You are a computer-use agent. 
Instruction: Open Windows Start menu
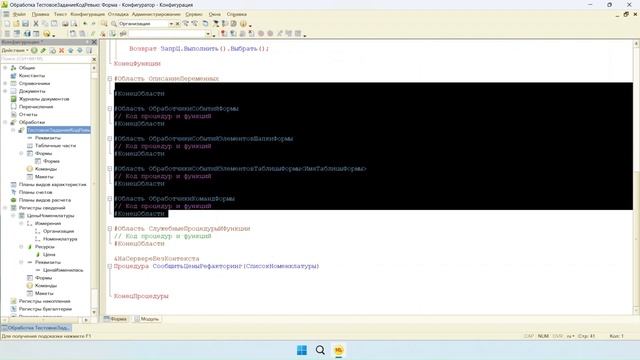coord(302,350)
